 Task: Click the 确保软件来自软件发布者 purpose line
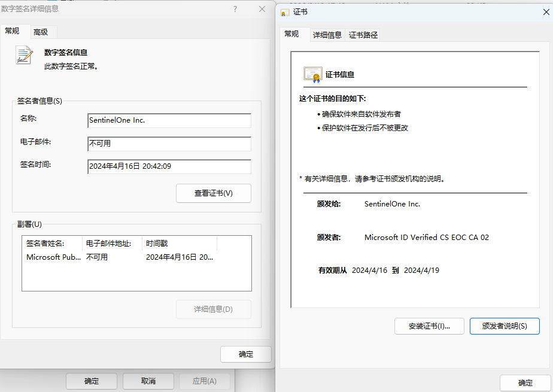coord(361,114)
